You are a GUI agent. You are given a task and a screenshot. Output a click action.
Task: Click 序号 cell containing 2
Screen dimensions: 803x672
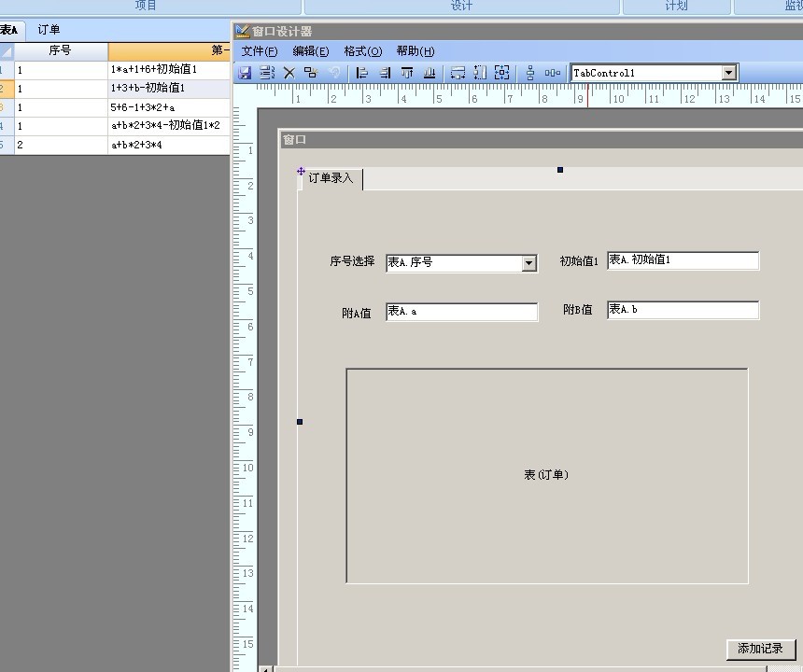[x=61, y=145]
